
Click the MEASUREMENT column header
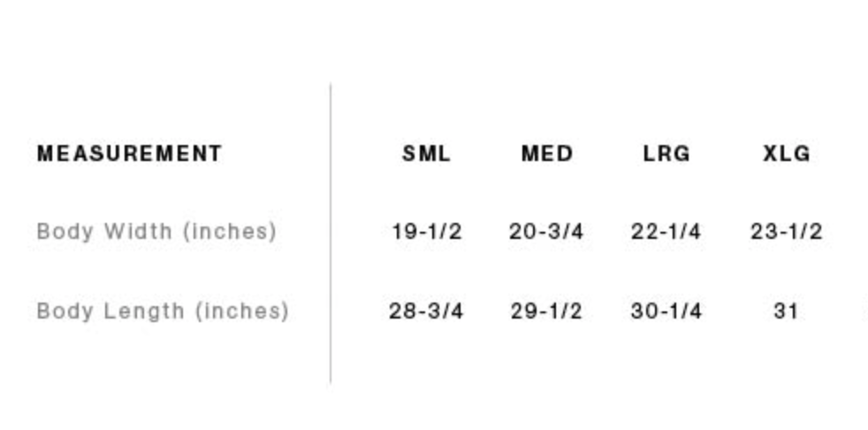coord(129,154)
